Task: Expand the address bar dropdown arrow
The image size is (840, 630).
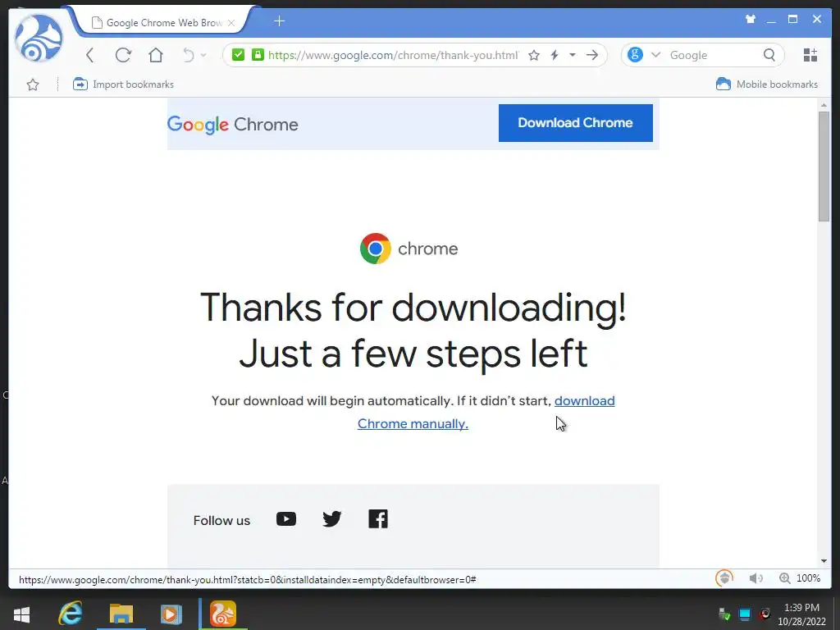Action: click(572, 55)
